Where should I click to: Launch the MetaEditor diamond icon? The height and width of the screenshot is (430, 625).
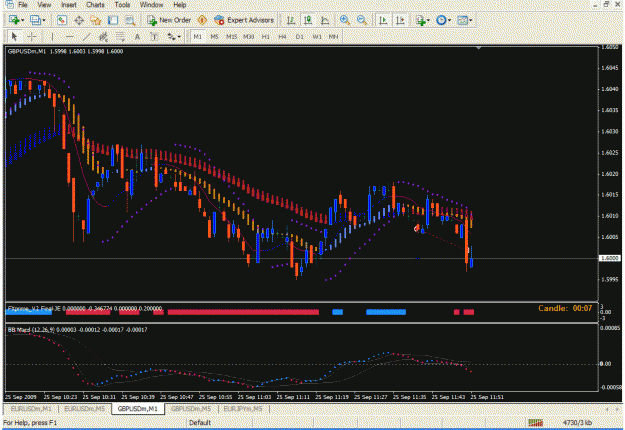point(202,20)
